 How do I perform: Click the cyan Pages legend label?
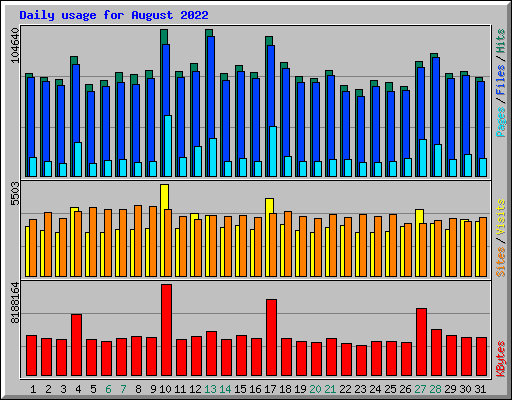[501, 122]
